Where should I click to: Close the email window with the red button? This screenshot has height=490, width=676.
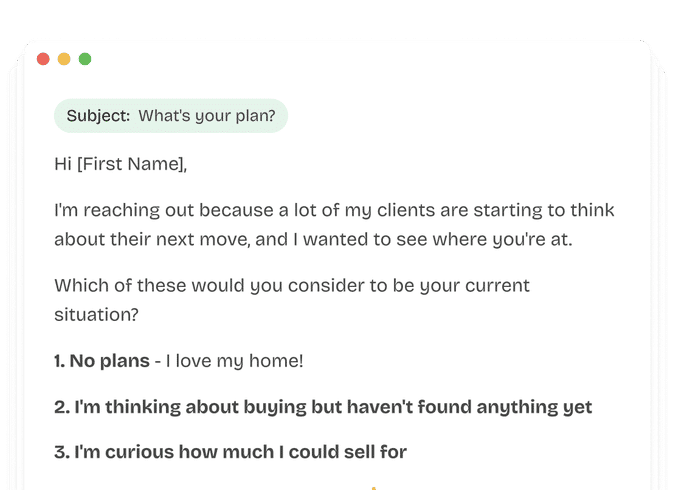[43, 59]
